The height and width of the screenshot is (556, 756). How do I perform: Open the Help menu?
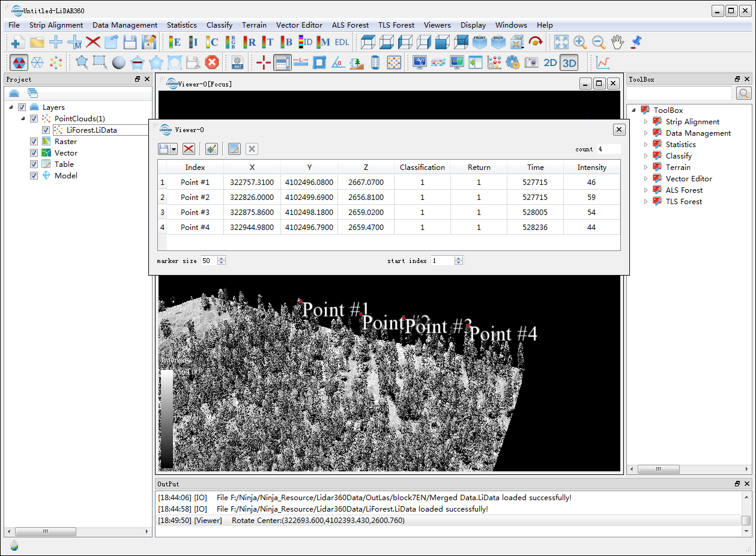click(545, 25)
